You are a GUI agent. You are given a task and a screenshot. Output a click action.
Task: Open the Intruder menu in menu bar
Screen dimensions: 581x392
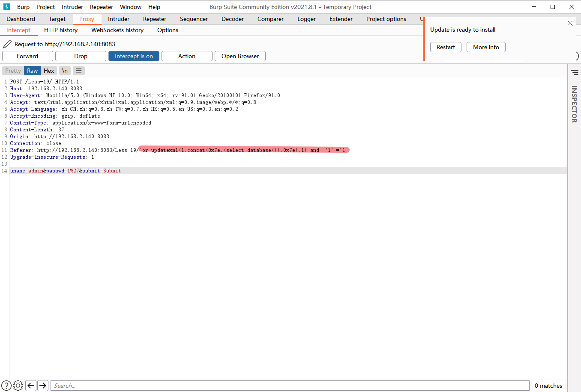pos(72,7)
